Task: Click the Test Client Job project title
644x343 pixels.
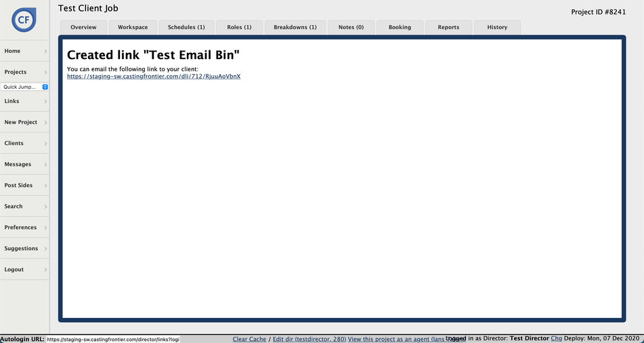Action: pos(88,8)
